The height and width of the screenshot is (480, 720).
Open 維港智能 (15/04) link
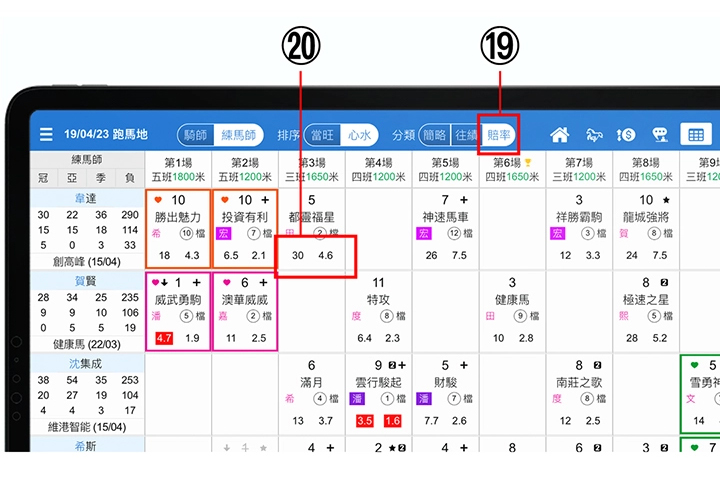[87, 427]
